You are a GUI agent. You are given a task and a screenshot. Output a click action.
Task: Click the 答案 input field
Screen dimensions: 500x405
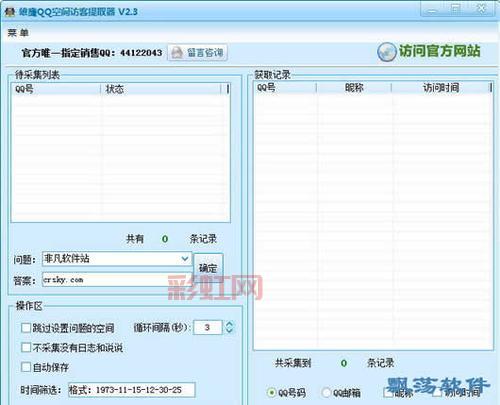click(x=117, y=280)
